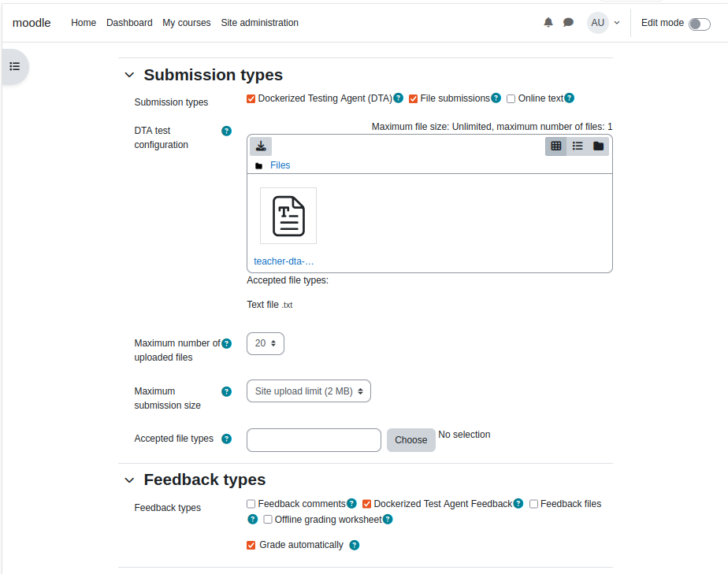Show help for File submissions

click(x=496, y=98)
